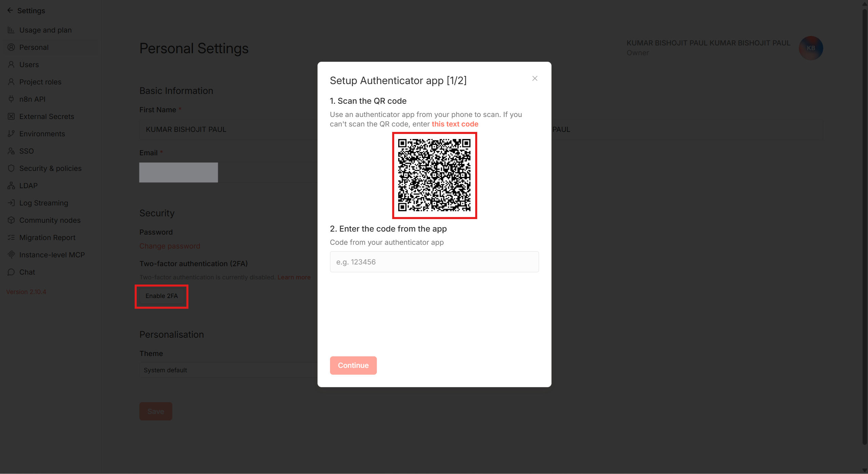Click the Change password link
Screen dimensions: 868x474
click(170, 246)
